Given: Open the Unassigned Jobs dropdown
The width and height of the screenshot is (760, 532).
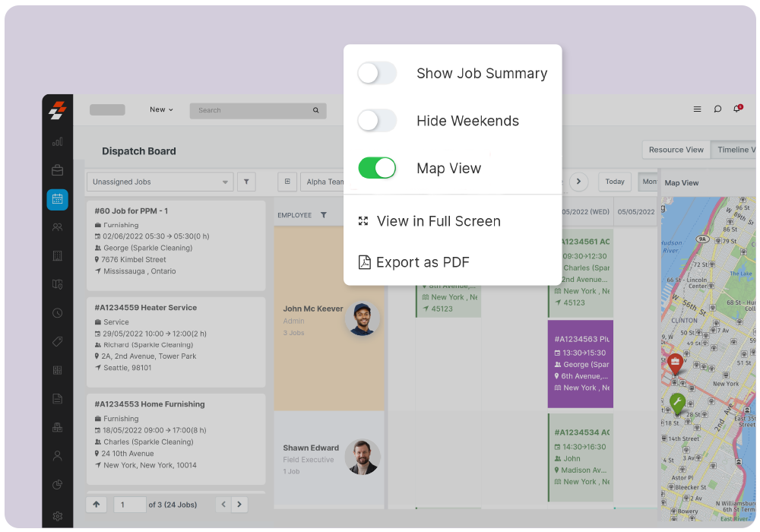Looking at the screenshot, I should click(160, 182).
